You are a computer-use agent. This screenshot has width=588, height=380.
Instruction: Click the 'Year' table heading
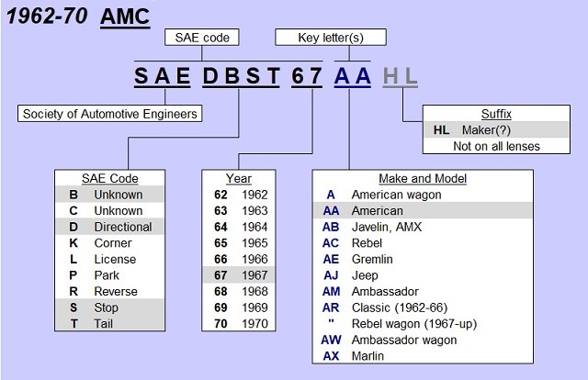click(x=239, y=178)
